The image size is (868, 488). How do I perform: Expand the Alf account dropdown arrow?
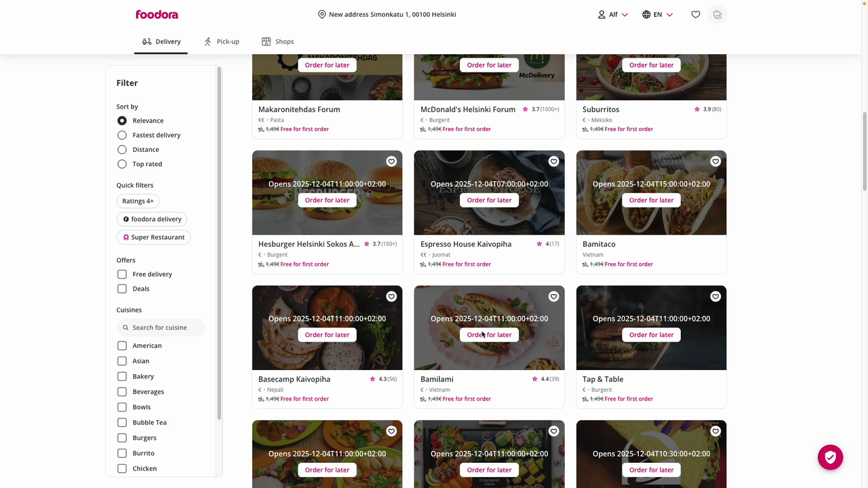tap(625, 15)
